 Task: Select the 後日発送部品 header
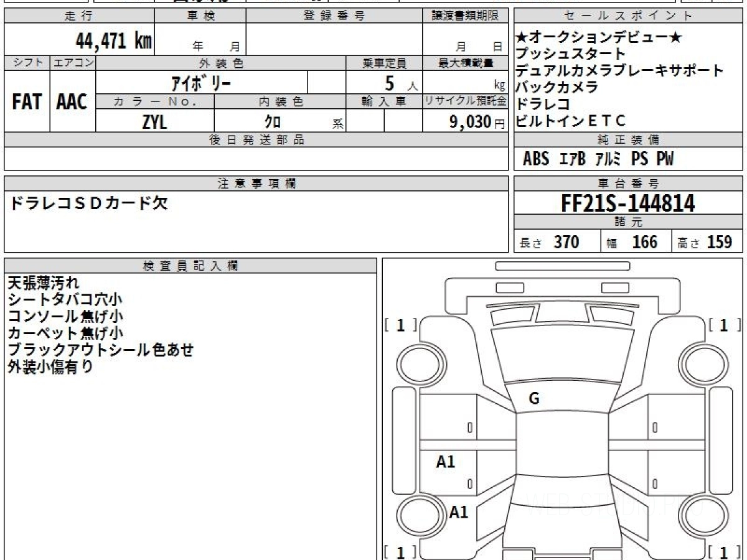point(256,140)
